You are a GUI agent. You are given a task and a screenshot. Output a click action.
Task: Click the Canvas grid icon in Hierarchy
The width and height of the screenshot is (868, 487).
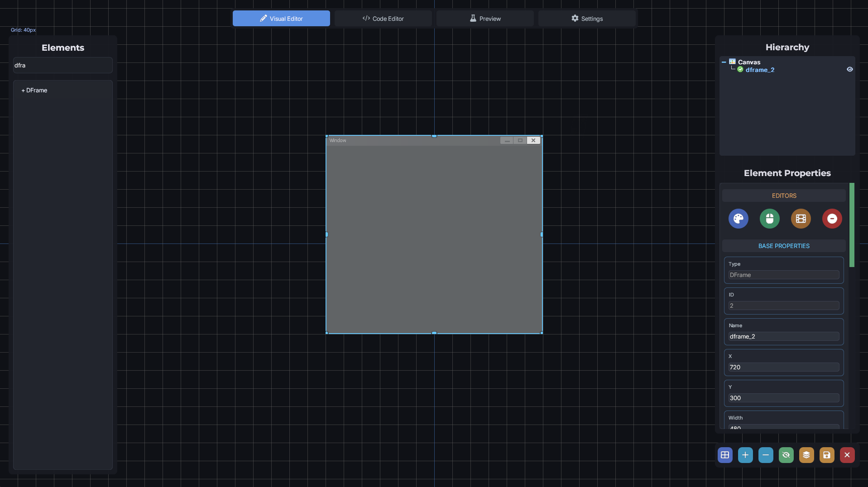[733, 62]
